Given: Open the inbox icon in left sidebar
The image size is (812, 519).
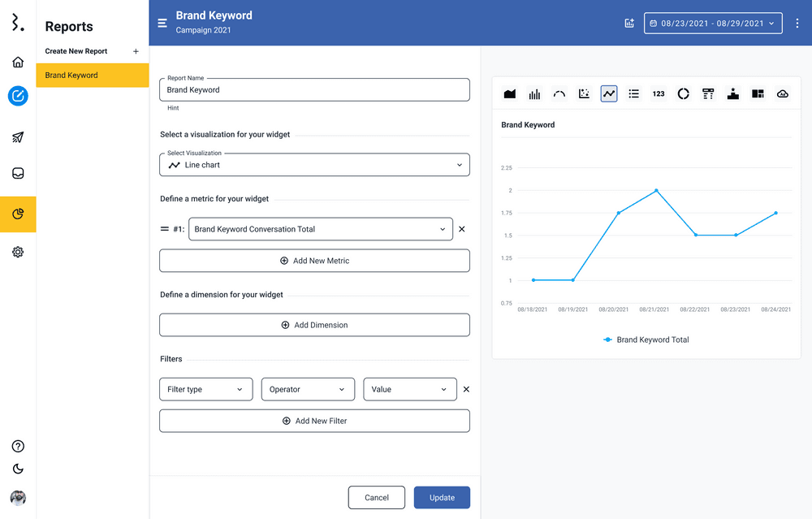Looking at the screenshot, I should tap(18, 173).
